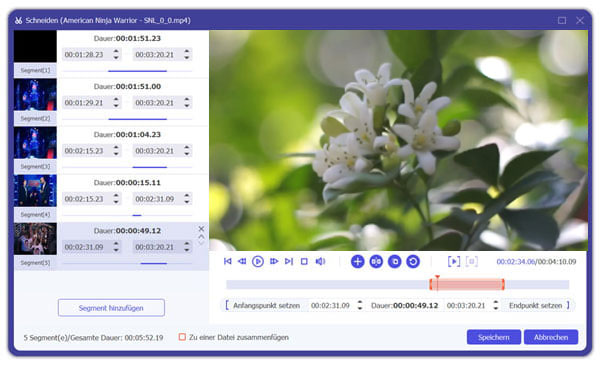600x365 pixels.
Task: Split the clip with the split icon
Action: coord(376,261)
